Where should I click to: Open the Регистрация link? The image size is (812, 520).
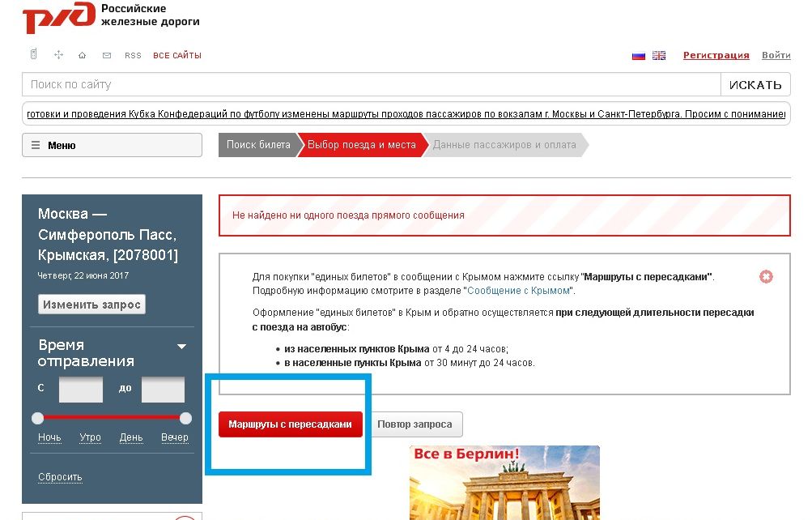tap(716, 55)
